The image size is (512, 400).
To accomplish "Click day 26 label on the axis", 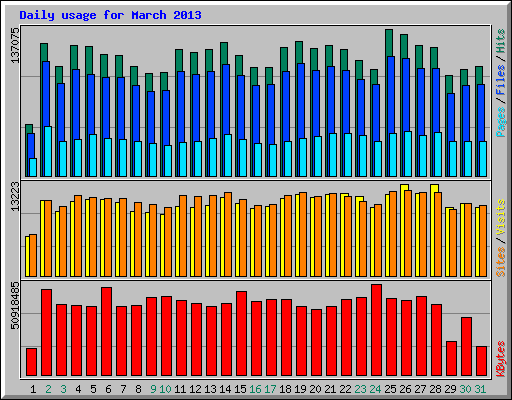I will click(405, 389).
